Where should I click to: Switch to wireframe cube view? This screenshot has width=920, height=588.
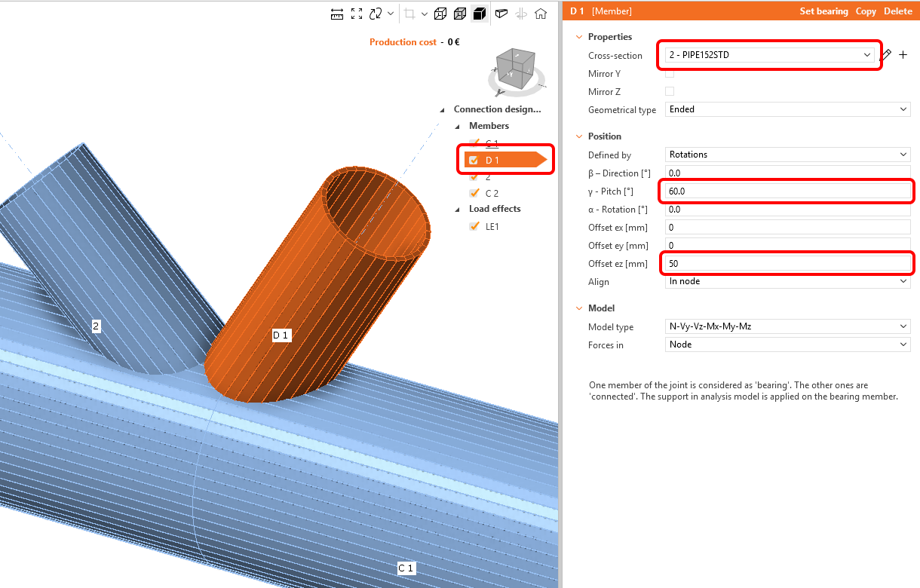point(440,14)
